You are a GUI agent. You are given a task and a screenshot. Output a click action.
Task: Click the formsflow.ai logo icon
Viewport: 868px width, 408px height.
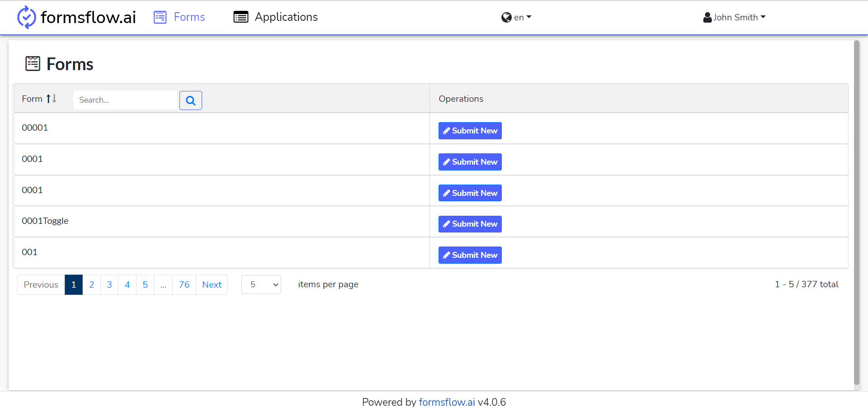point(26,17)
